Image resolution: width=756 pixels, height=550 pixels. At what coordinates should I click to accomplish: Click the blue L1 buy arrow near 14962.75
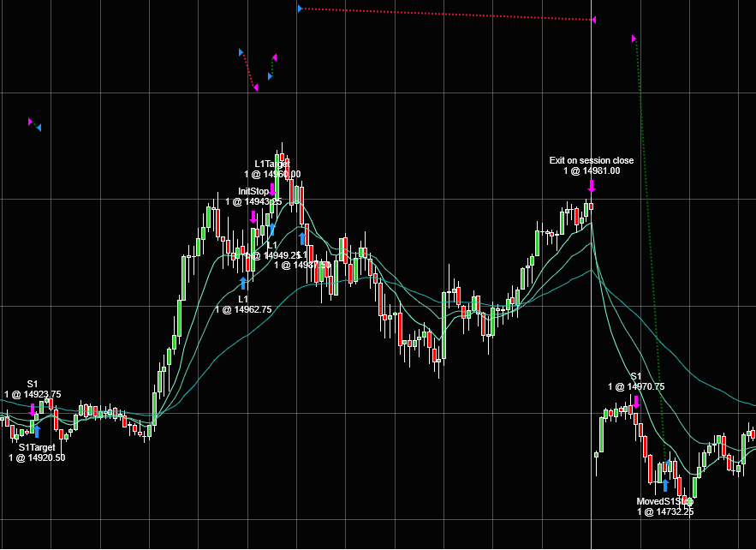(x=243, y=280)
